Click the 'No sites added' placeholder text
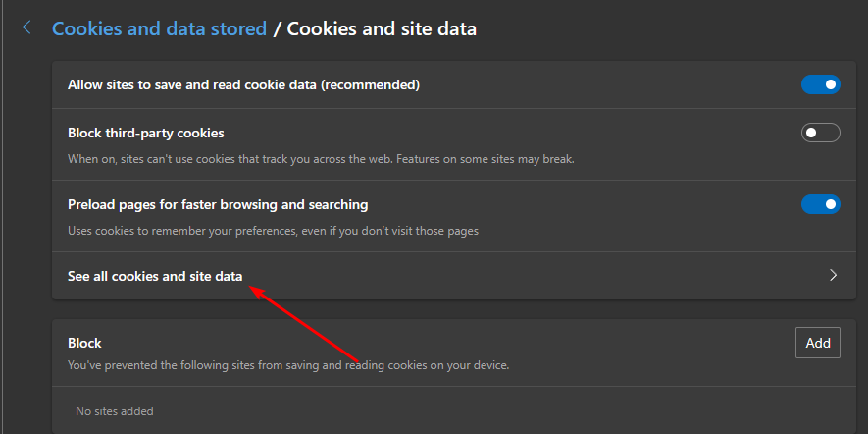Screen dimensions: 868x434 [115, 411]
